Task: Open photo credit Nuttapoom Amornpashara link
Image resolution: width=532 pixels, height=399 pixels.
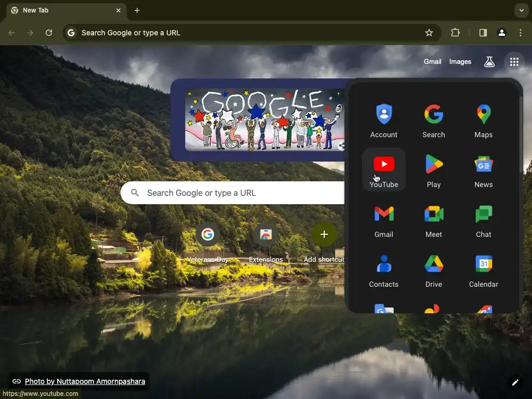Action: (85, 381)
